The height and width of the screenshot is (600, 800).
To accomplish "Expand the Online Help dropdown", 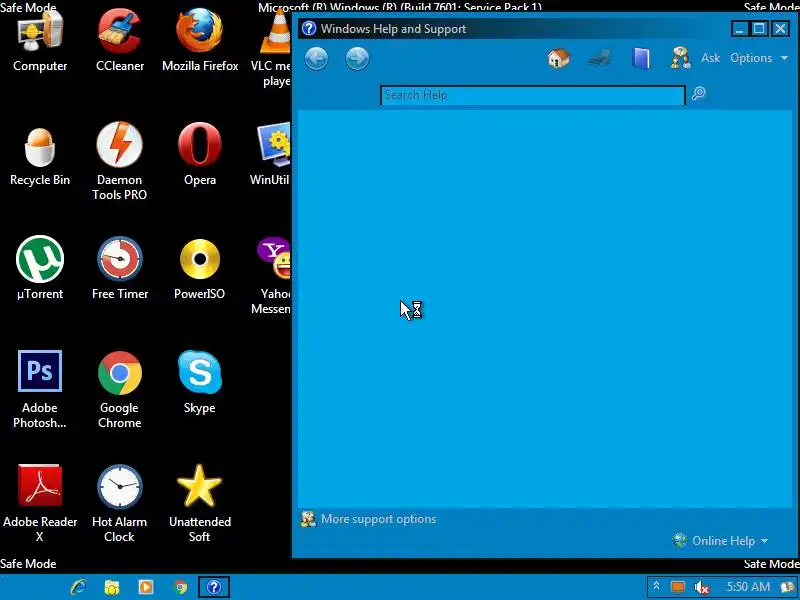I will [730, 541].
